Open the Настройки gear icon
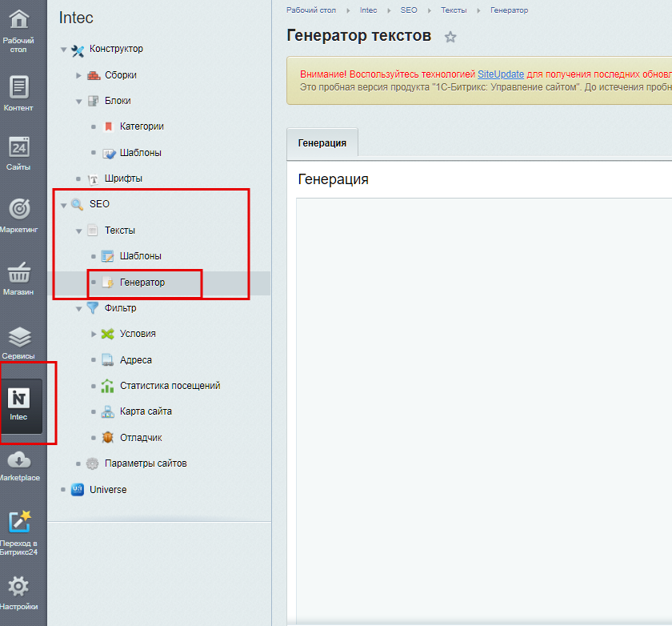672x626 pixels. coord(19,587)
